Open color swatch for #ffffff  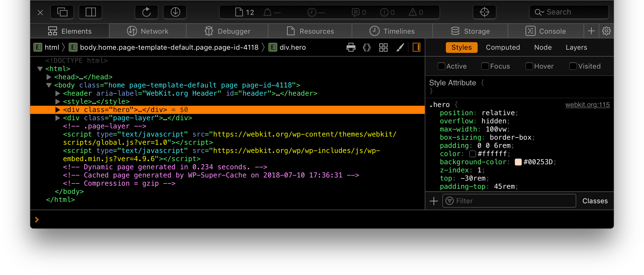pyautogui.click(x=473, y=154)
